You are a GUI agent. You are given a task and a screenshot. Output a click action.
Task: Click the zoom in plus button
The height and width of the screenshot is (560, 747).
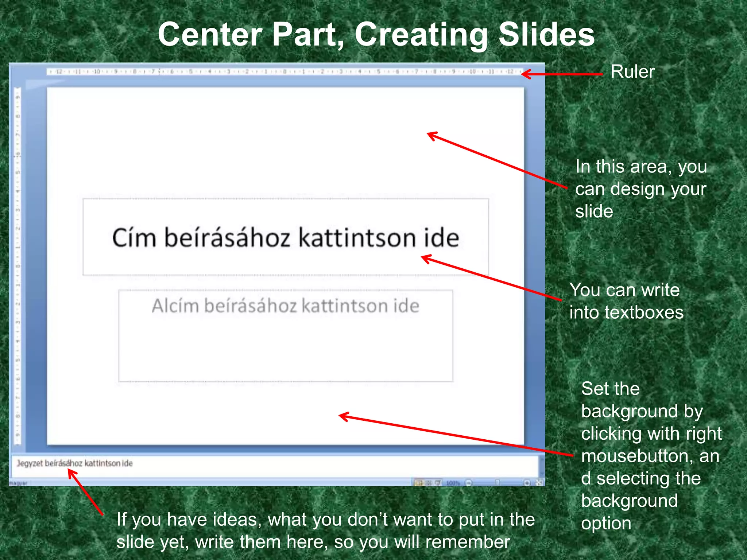click(527, 483)
